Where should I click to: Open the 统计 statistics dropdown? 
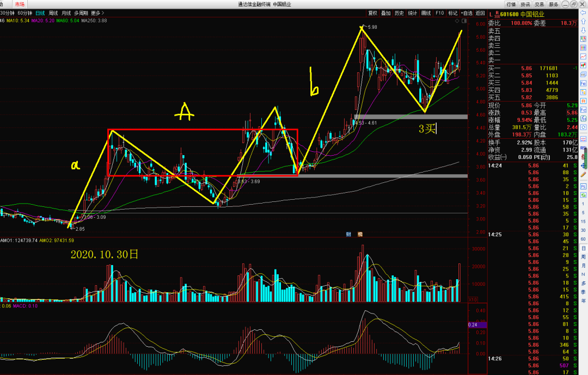(x=413, y=13)
